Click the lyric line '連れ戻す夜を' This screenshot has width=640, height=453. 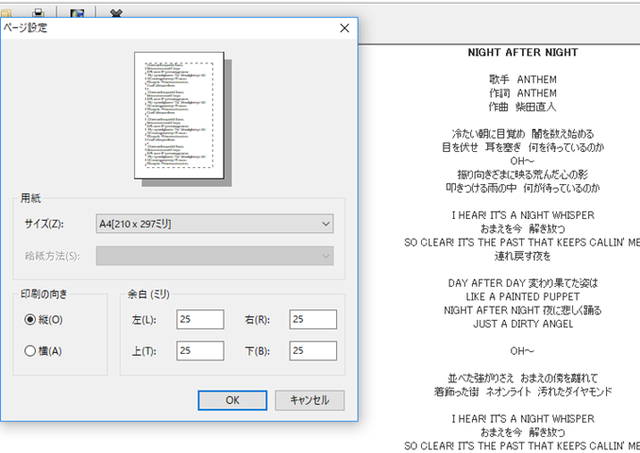(523, 256)
